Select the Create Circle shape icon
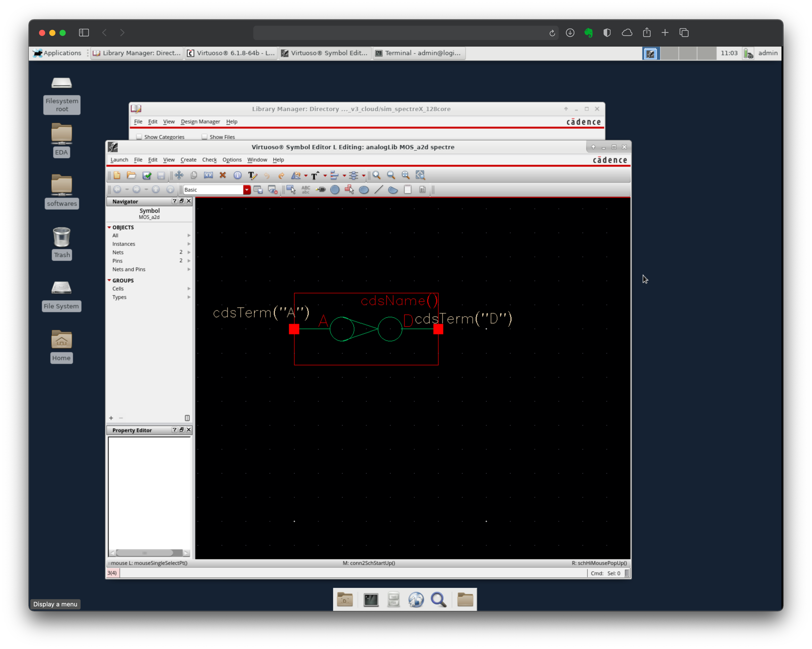Screen dimensions: 812x649 [x=335, y=189]
